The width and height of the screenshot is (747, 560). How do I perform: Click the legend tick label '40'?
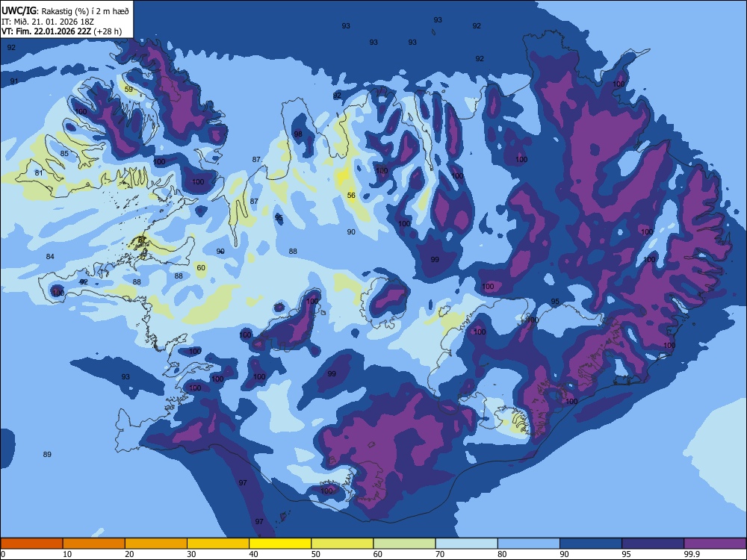coord(253,554)
